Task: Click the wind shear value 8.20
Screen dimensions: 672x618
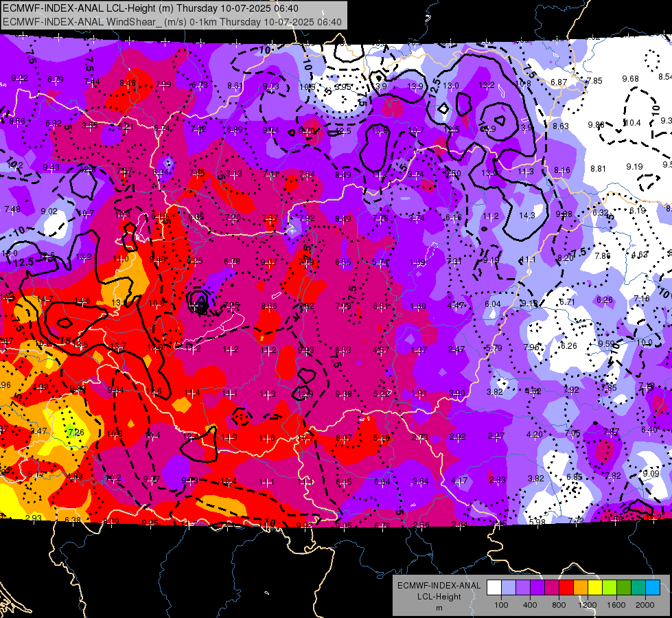Action: click(x=566, y=257)
